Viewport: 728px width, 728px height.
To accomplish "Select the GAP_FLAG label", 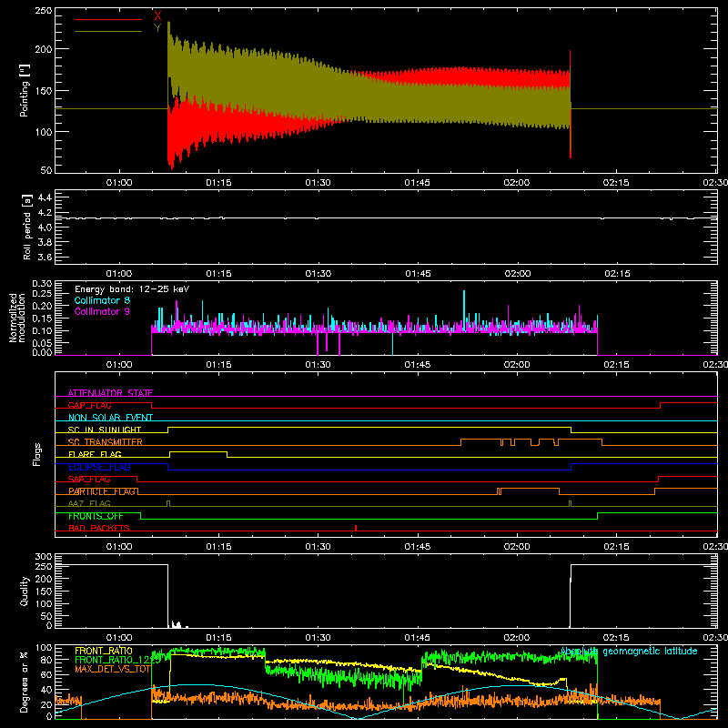I will click(x=89, y=405).
